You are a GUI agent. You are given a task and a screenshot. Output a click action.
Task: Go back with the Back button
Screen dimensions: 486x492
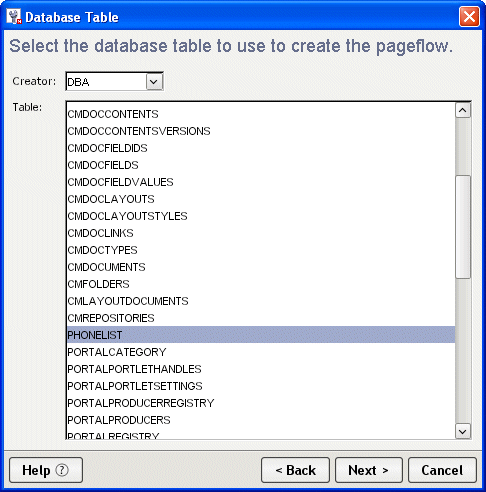click(295, 470)
